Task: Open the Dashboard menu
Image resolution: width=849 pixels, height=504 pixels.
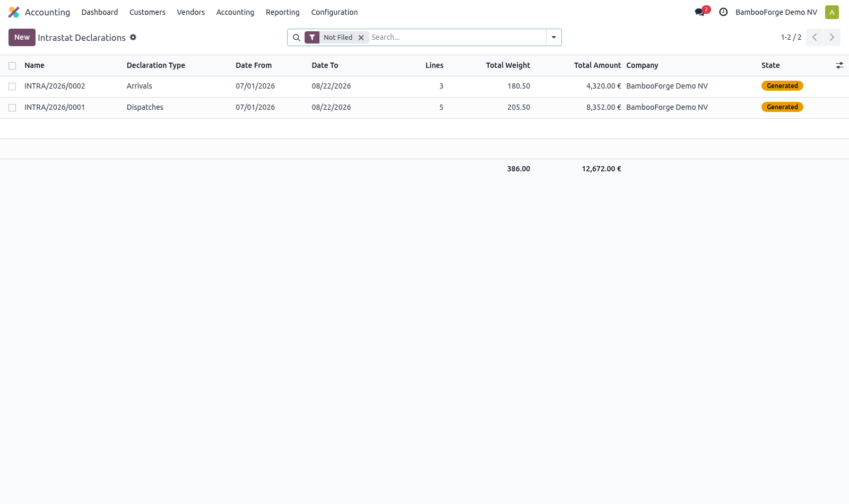Action: pyautogui.click(x=100, y=12)
